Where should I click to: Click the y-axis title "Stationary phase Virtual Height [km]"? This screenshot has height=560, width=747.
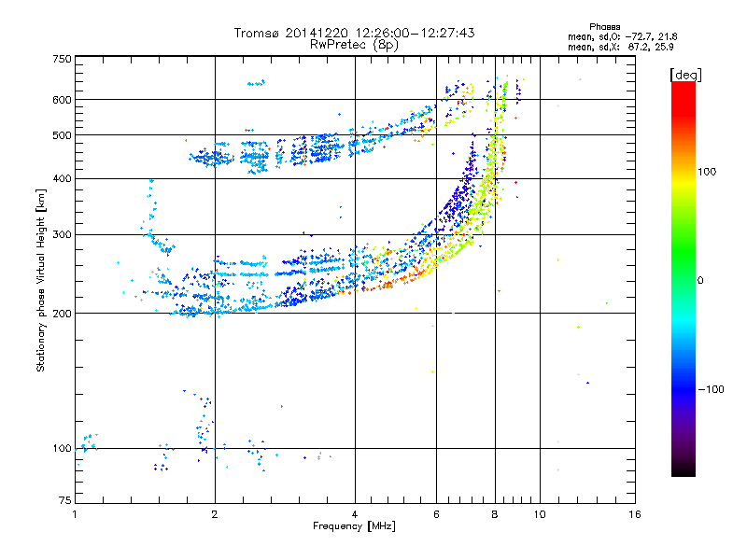pos(40,280)
